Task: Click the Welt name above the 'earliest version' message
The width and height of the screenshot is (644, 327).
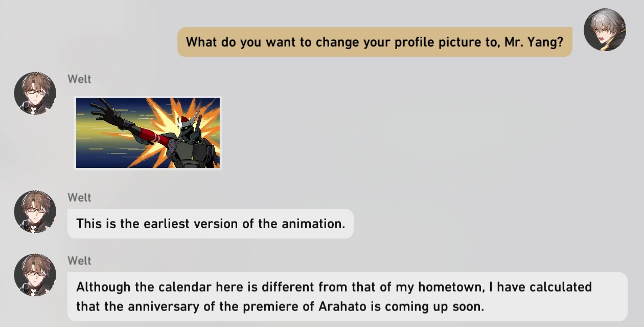Action: coord(79,198)
